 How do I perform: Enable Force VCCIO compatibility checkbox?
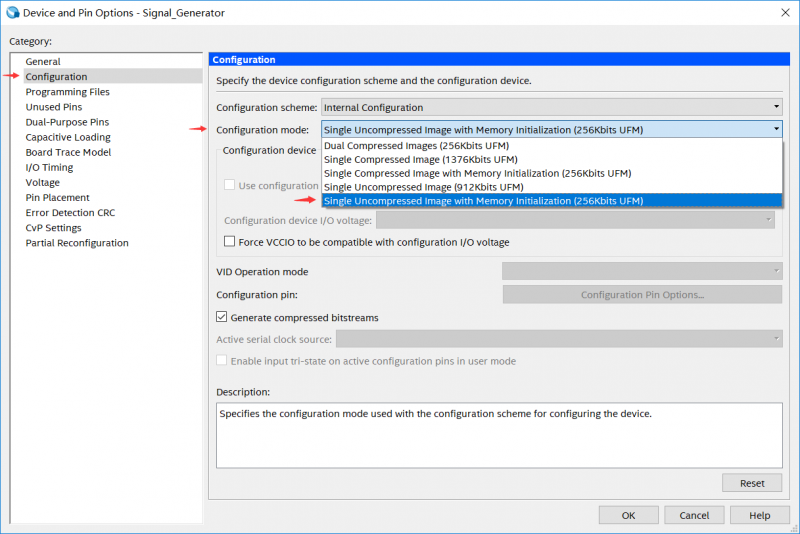coord(231,242)
